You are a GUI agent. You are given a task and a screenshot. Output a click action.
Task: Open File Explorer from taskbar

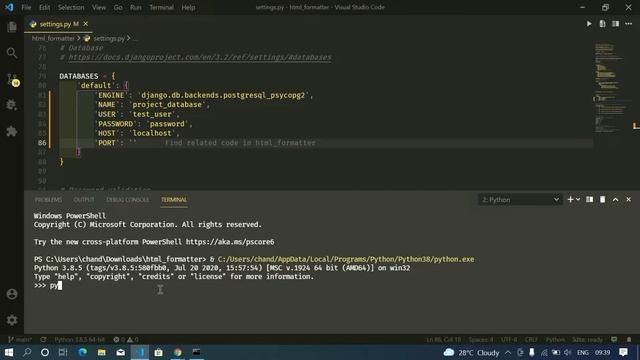[102, 352]
